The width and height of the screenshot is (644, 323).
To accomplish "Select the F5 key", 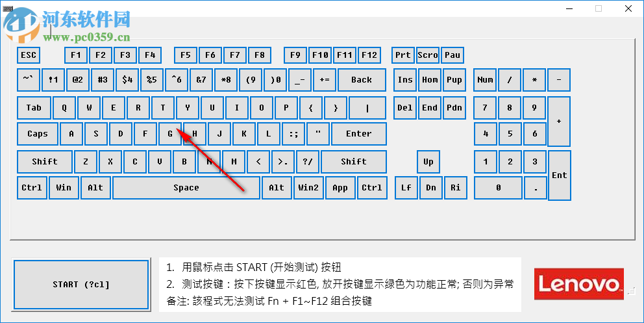I will coord(186,55).
